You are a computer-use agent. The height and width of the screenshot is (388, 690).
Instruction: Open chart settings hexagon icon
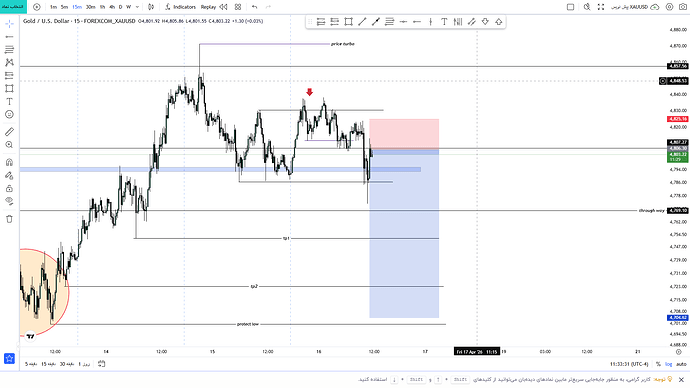tap(669, 7)
